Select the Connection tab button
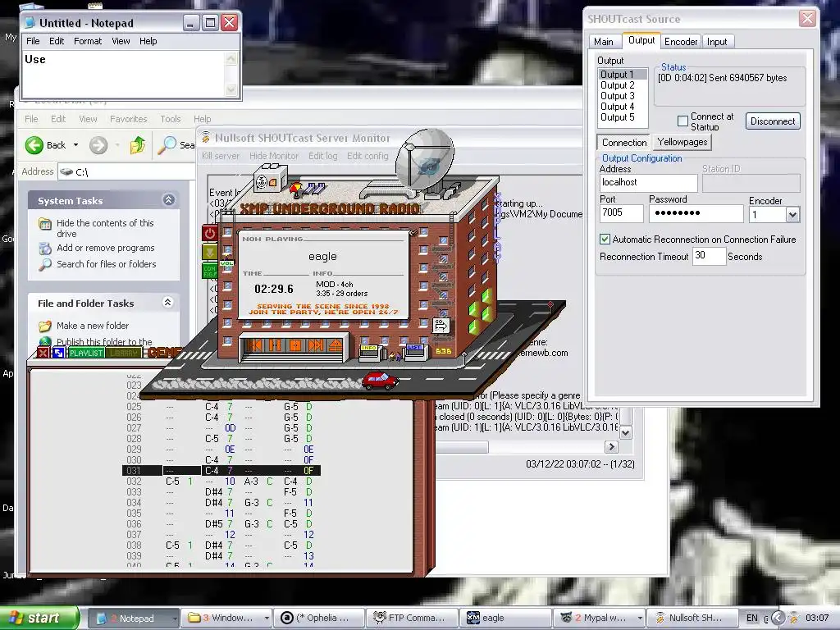Image resolution: width=840 pixels, height=630 pixels. tap(624, 143)
